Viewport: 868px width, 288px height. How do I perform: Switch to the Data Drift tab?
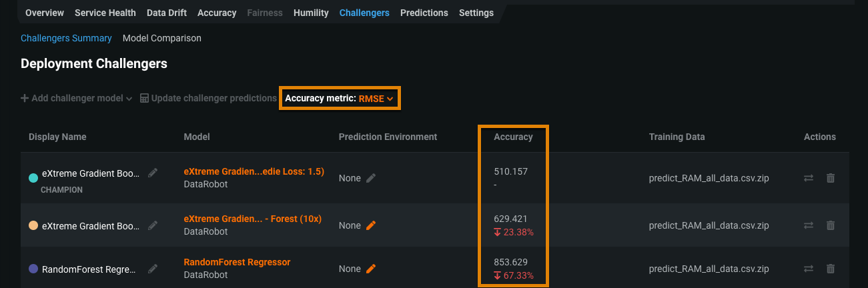point(167,13)
